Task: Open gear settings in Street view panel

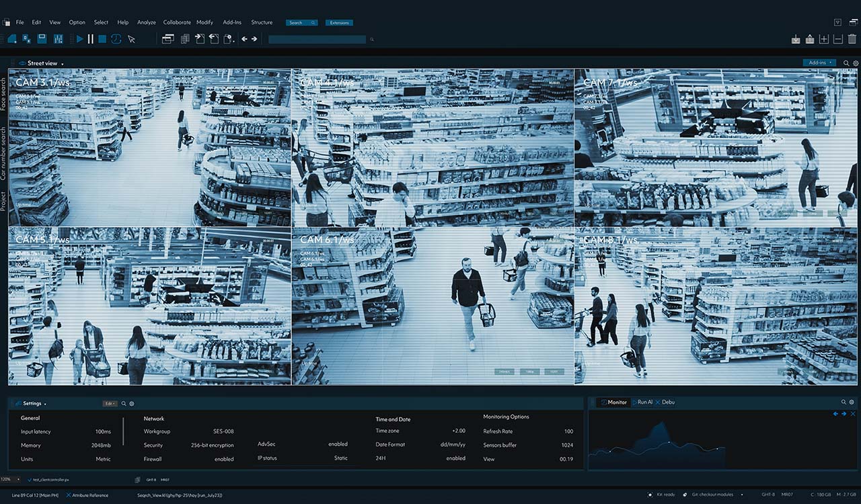Action: click(x=856, y=63)
